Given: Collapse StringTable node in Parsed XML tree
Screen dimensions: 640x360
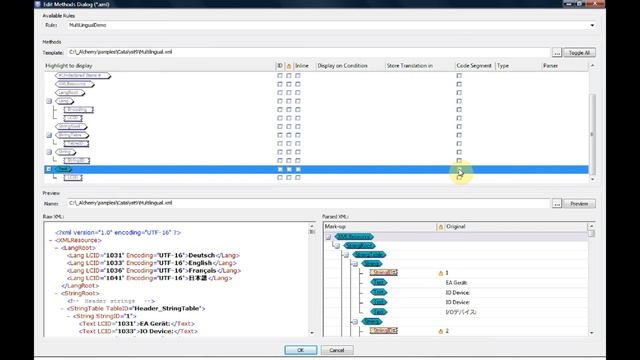Looking at the screenshot, I should click(346, 255).
